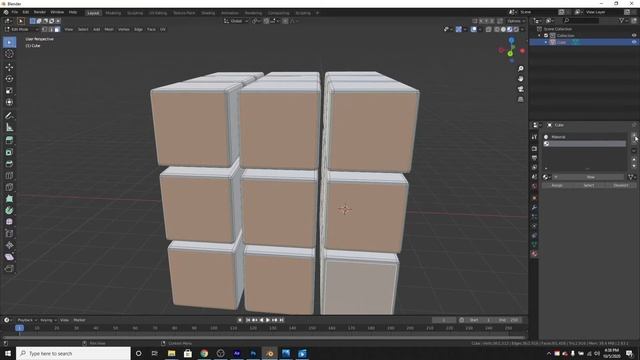Select the Rip Region tool
Image resolution: width=640 pixels, height=360 pixels.
tap(9, 269)
